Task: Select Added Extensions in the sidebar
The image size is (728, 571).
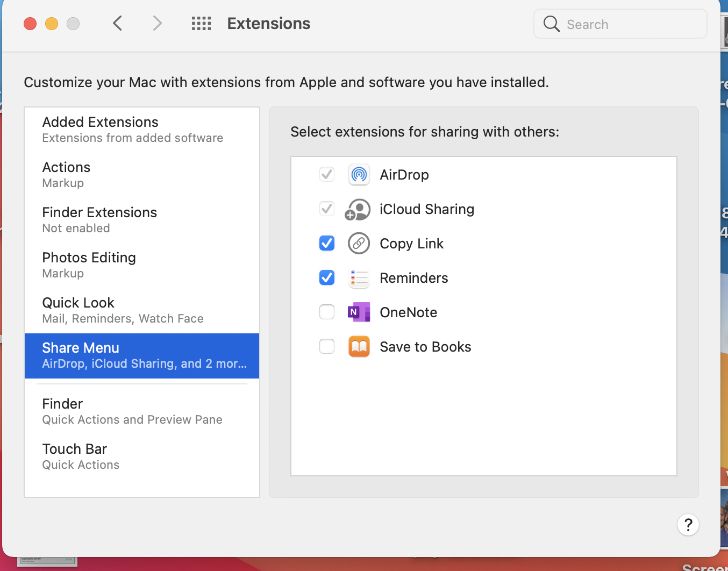Action: [142, 130]
